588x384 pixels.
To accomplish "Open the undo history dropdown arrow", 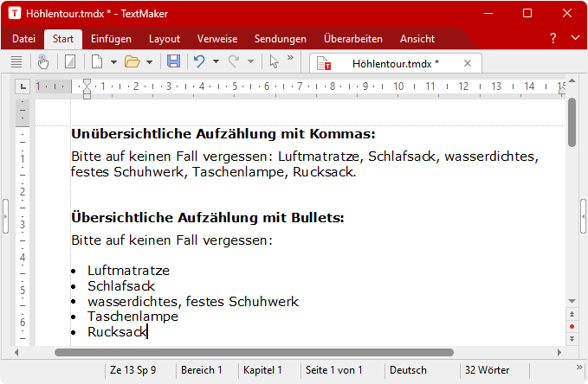I will click(x=216, y=61).
